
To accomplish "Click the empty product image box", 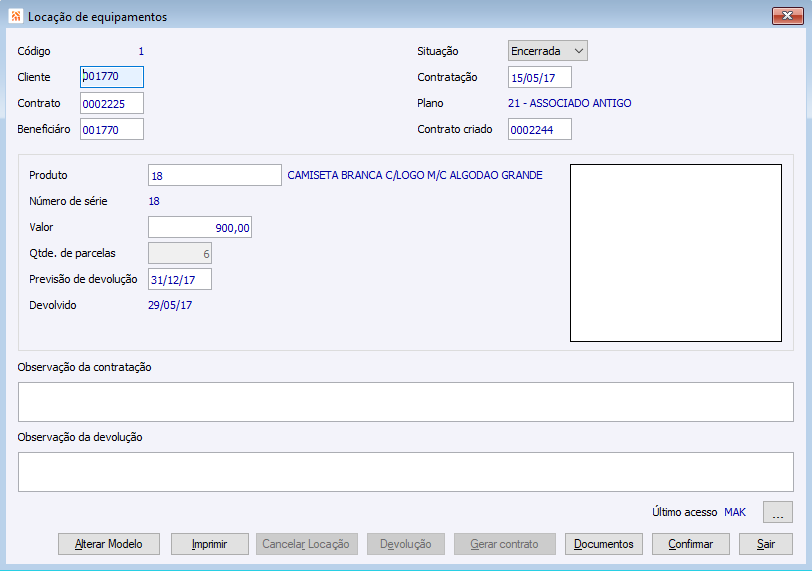I will [x=676, y=253].
